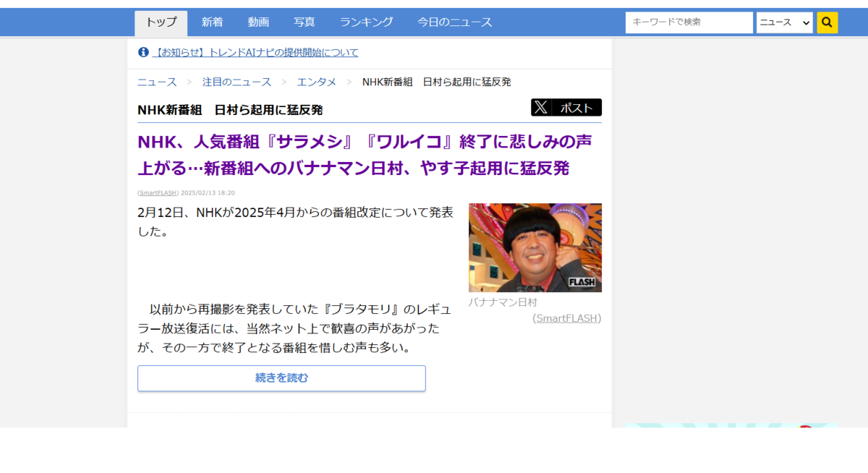868x473 pixels.
Task: Click the 2025/02/13 18:20 timestamp text
Action: [x=208, y=193]
